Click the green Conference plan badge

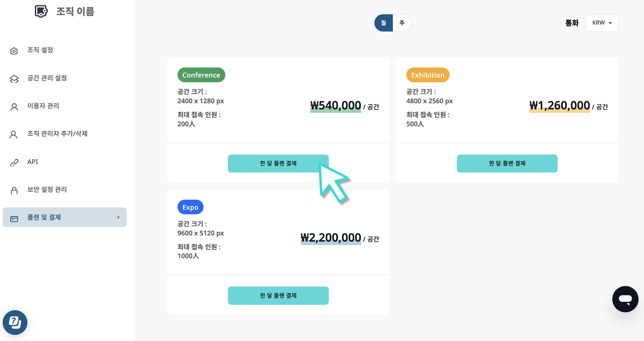pos(201,75)
